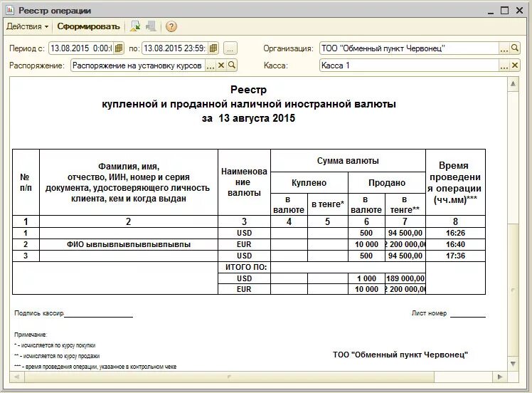Open Распоряжение selection via ellipsis
This screenshot has width=532, height=393.
[x=211, y=65]
